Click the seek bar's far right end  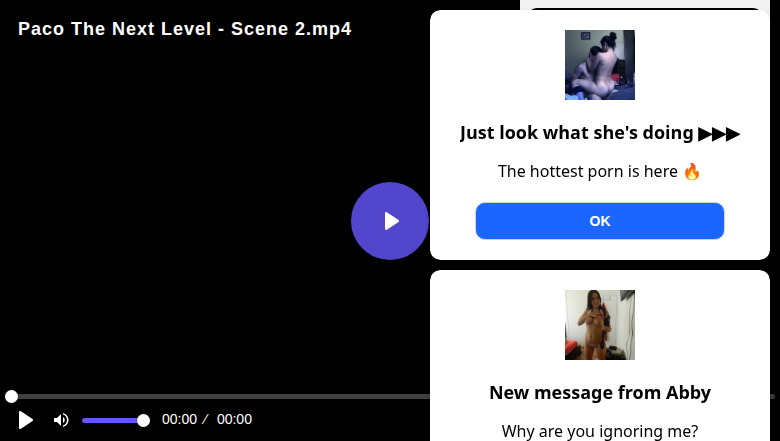[x=773, y=397]
